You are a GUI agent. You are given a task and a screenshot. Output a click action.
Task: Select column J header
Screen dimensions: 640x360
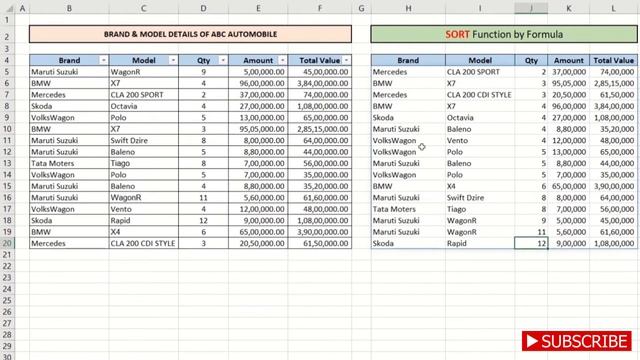[531, 8]
